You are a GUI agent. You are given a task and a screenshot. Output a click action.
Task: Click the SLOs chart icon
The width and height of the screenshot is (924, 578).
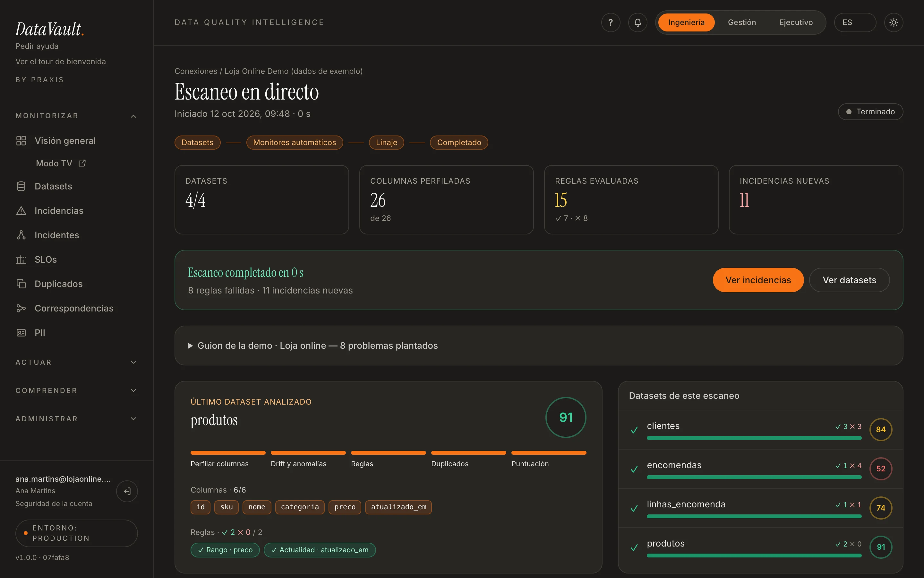click(x=21, y=259)
